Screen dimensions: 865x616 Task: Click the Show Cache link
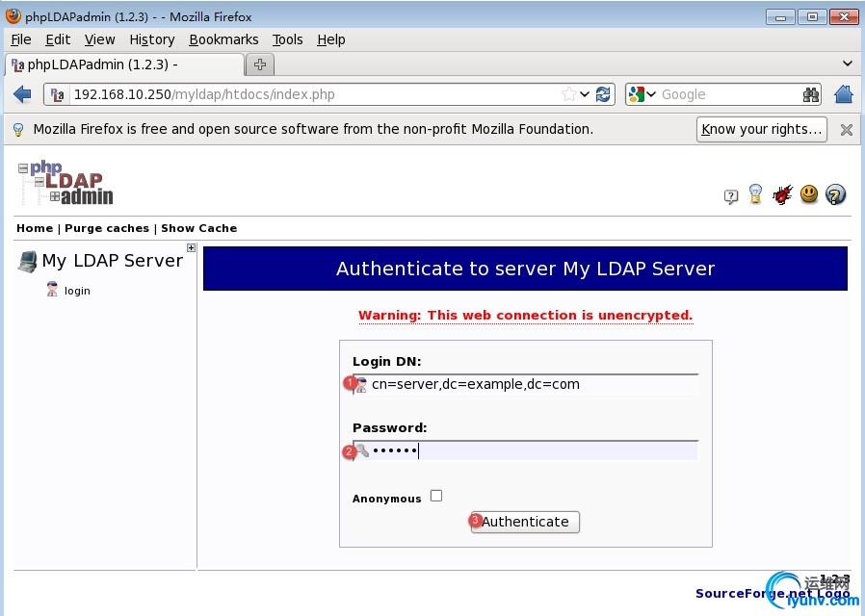[199, 228]
